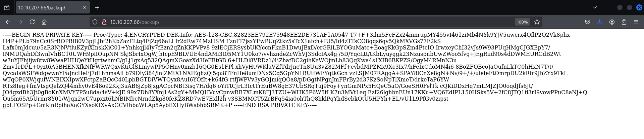This screenshot has height=139, width=644.
Task: Open Firefox View from the tab bar
Action: pos(7,7)
